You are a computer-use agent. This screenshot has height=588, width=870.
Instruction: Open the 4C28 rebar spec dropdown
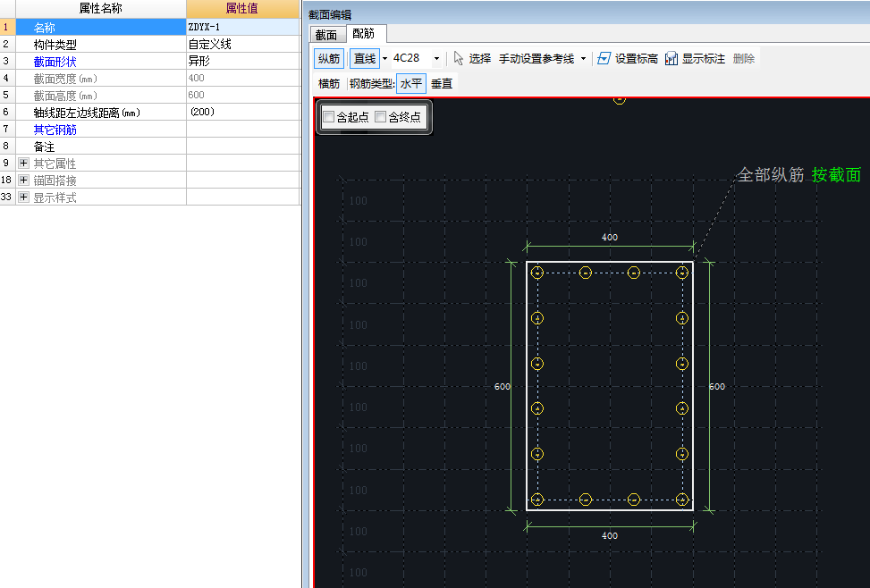click(x=436, y=58)
